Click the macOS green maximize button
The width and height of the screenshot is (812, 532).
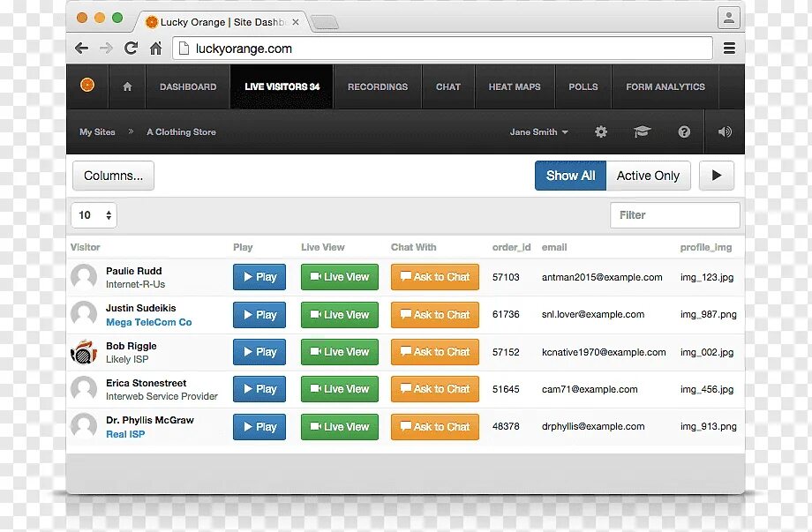point(117,18)
